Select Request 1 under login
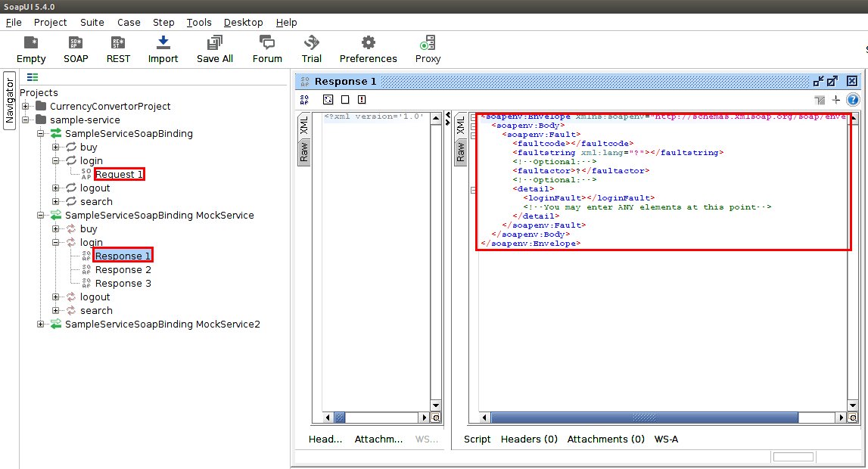 pyautogui.click(x=119, y=175)
